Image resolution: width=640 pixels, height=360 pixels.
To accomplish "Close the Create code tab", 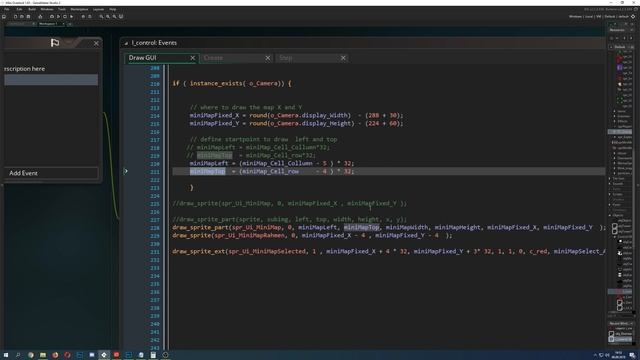I will point(268,58).
